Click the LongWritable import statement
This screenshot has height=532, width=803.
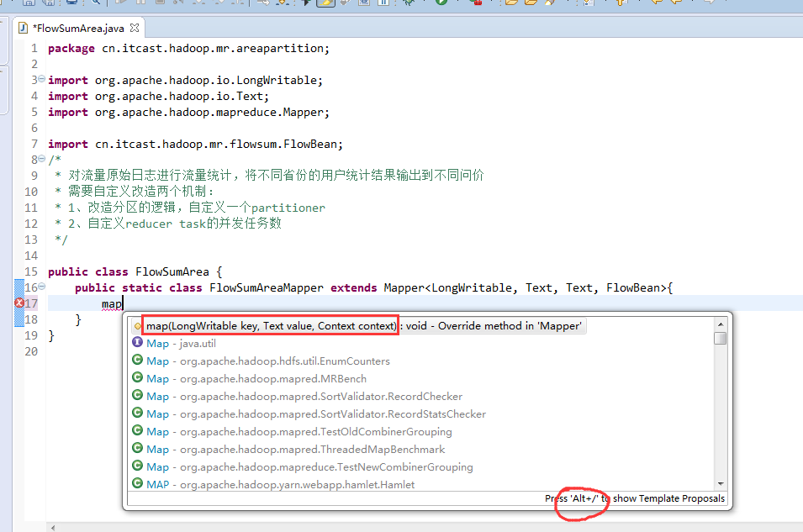(x=185, y=81)
